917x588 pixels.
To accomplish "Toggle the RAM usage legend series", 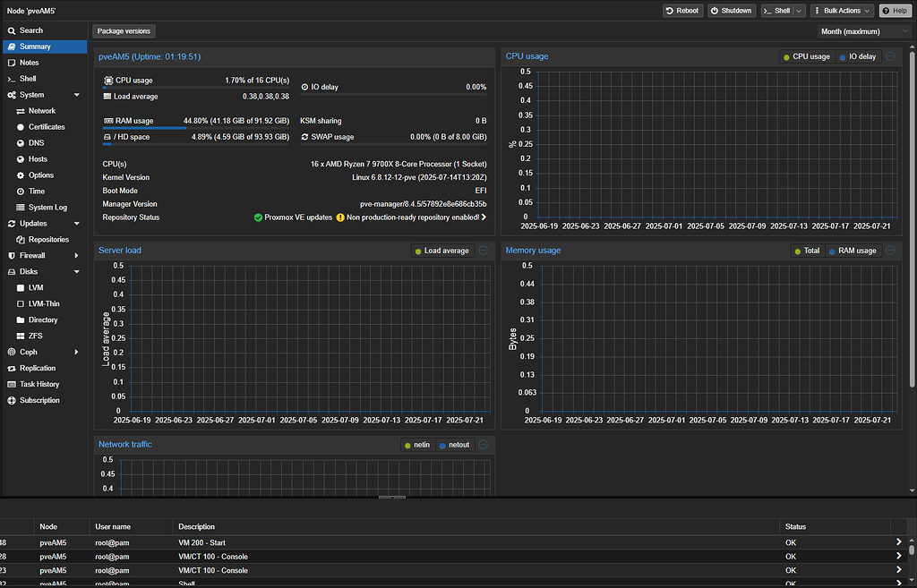I will [852, 251].
